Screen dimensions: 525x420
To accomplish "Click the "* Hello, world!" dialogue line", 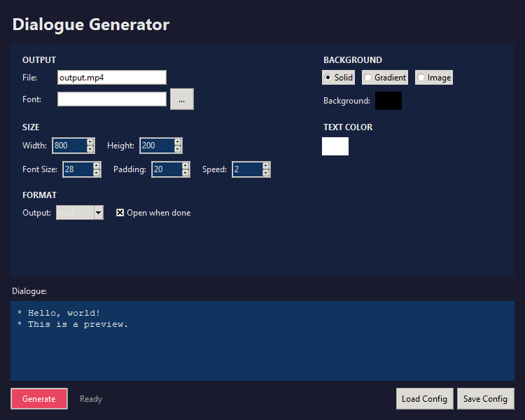I will (59, 313).
